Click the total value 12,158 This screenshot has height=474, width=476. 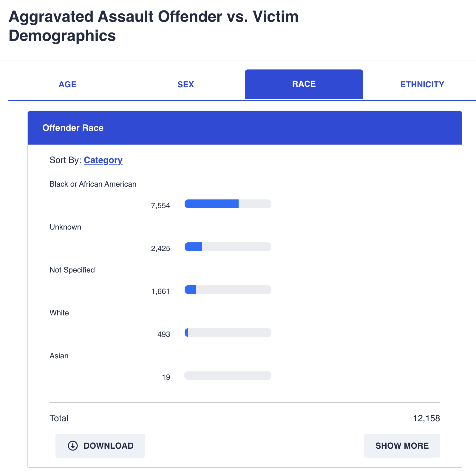[x=426, y=418]
